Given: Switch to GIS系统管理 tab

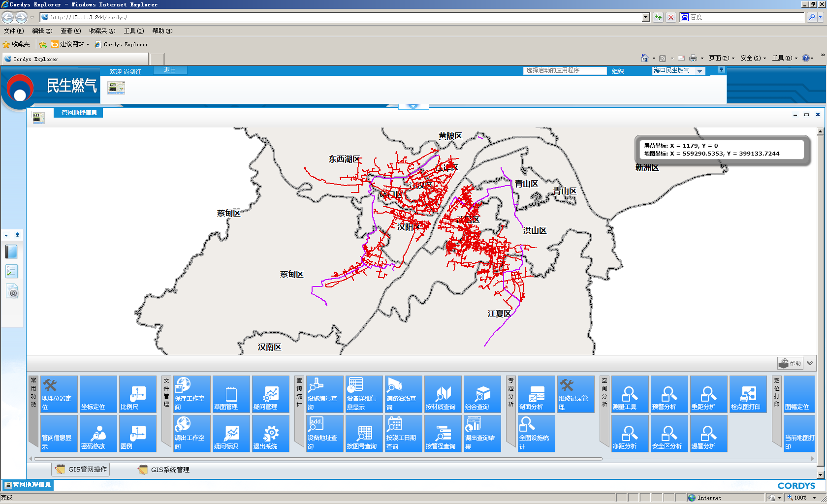Looking at the screenshot, I should [x=164, y=470].
